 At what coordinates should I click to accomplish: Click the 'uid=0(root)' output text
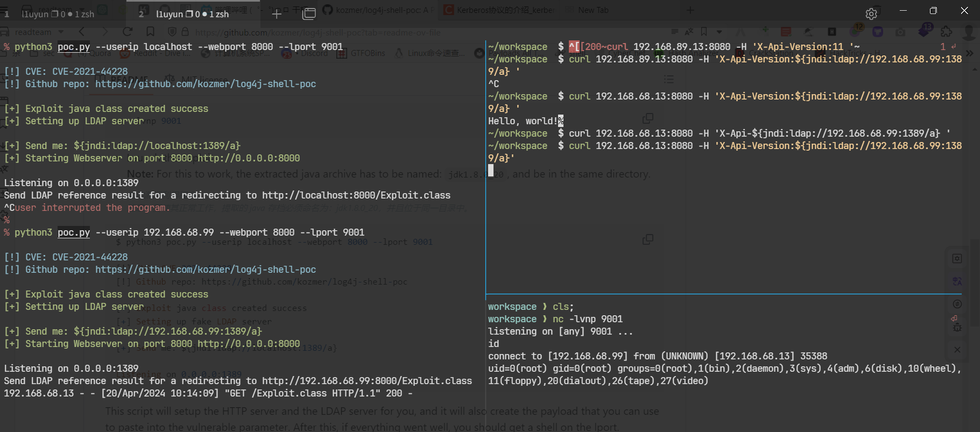coord(518,369)
